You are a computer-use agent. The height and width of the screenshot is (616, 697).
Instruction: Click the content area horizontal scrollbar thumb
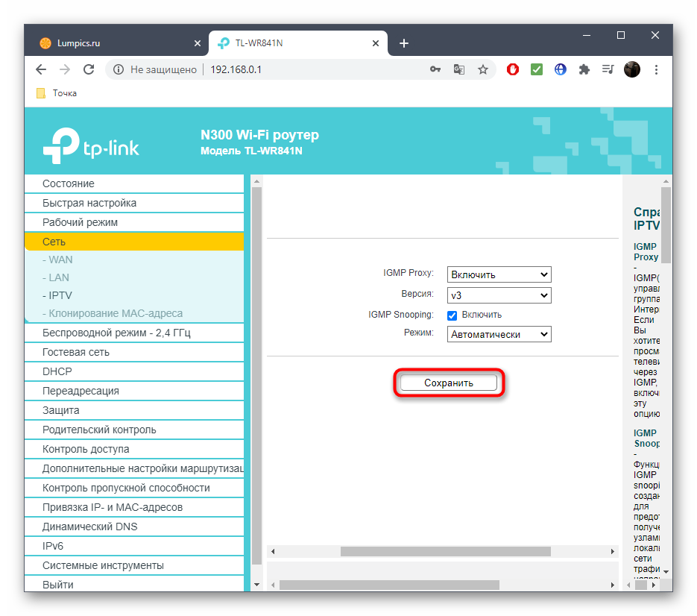[445, 551]
